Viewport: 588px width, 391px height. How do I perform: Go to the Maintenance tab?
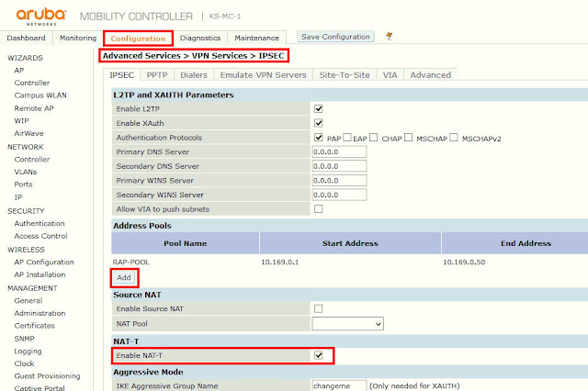tap(257, 38)
